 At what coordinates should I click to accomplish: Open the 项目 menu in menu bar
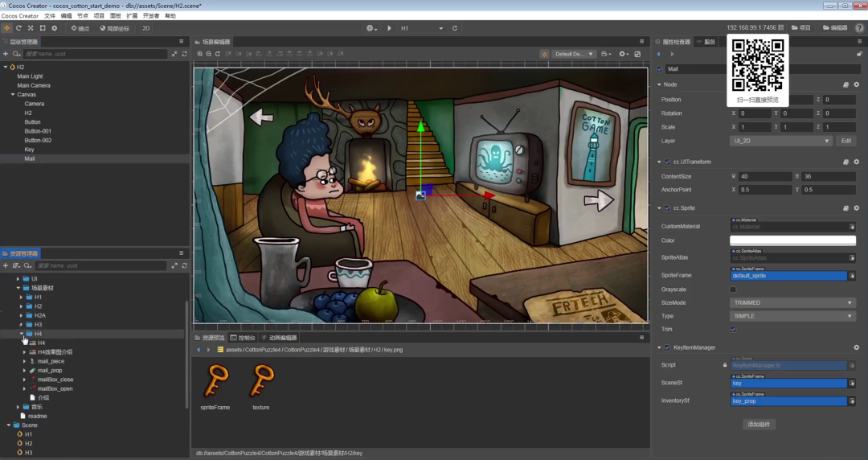(x=99, y=16)
